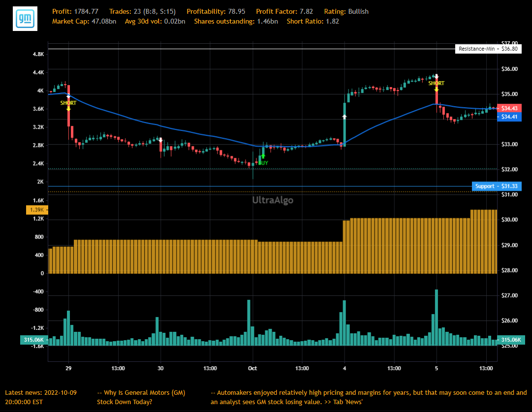Image resolution: width=532 pixels, height=412 pixels.
Task: Select the Resistance-Min $36.80 label
Action: (488, 49)
